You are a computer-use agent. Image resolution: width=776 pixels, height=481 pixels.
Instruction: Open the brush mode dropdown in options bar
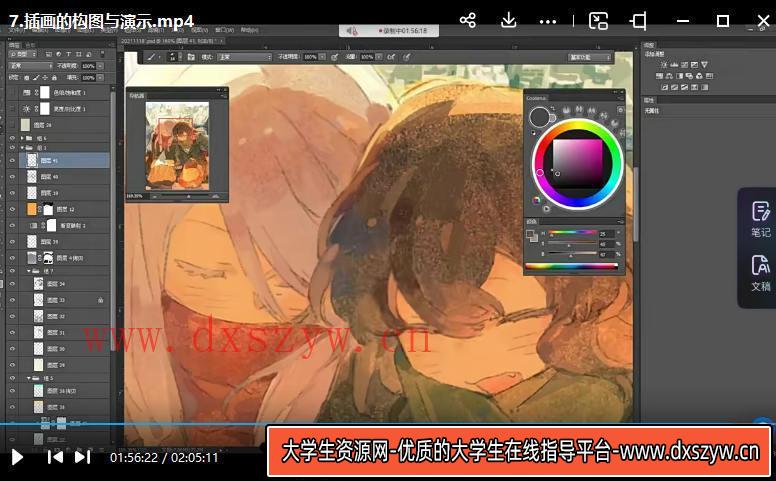coord(244,57)
